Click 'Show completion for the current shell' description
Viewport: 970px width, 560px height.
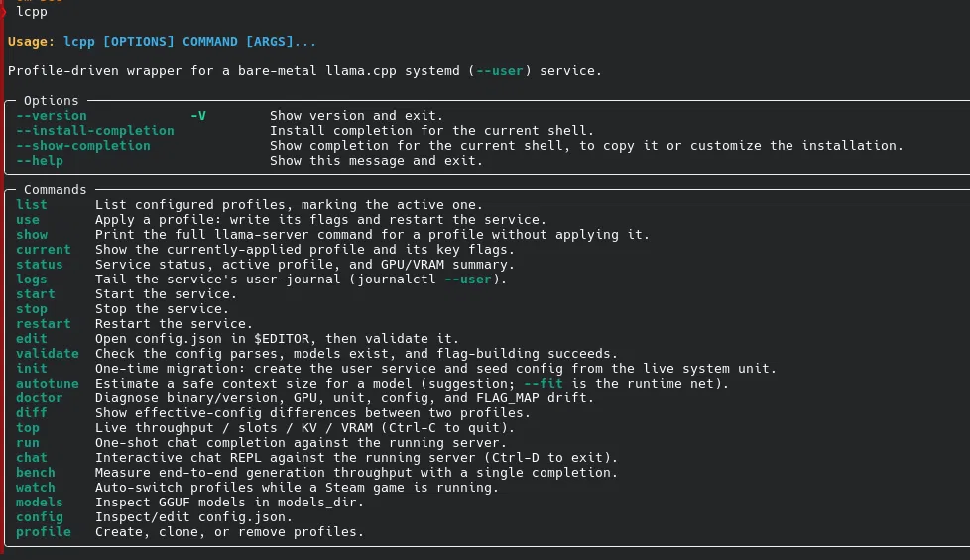(586, 146)
